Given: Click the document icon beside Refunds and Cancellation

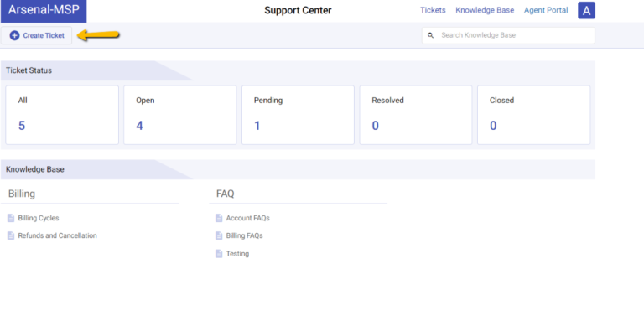Looking at the screenshot, I should [11, 235].
